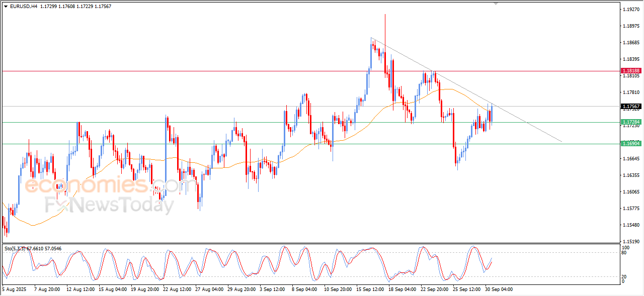Click the 7 Aug 20:00 time label

tap(47, 289)
